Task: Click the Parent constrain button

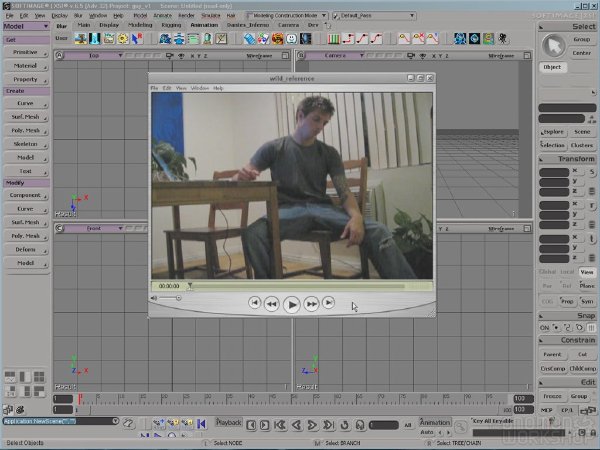Action: point(552,355)
